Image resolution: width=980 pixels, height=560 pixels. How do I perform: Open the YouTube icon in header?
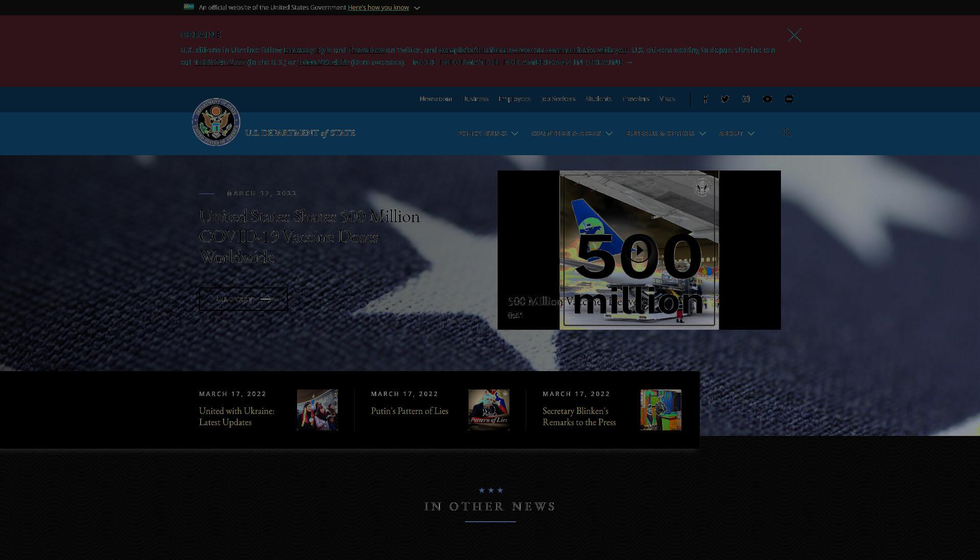click(x=767, y=99)
